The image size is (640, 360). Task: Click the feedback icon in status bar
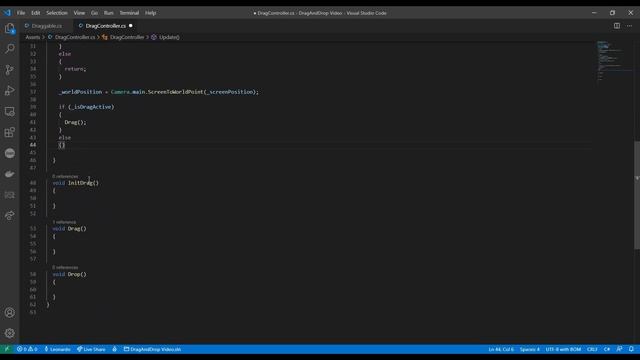(x=619, y=349)
